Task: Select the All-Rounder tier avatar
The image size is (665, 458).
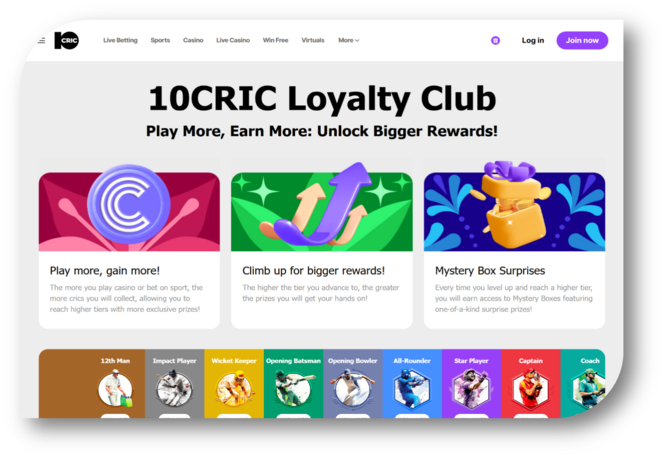Action: click(412, 388)
